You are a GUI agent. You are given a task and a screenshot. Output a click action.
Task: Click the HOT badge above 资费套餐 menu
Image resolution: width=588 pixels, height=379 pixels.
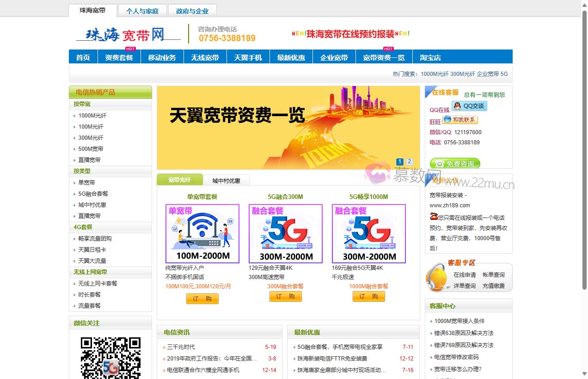pyautogui.click(x=130, y=49)
